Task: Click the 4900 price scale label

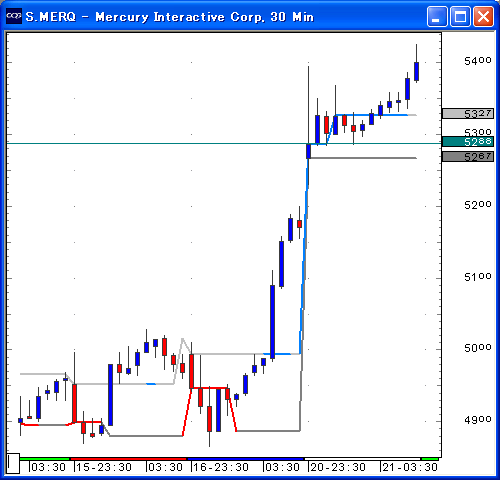Action: point(478,420)
